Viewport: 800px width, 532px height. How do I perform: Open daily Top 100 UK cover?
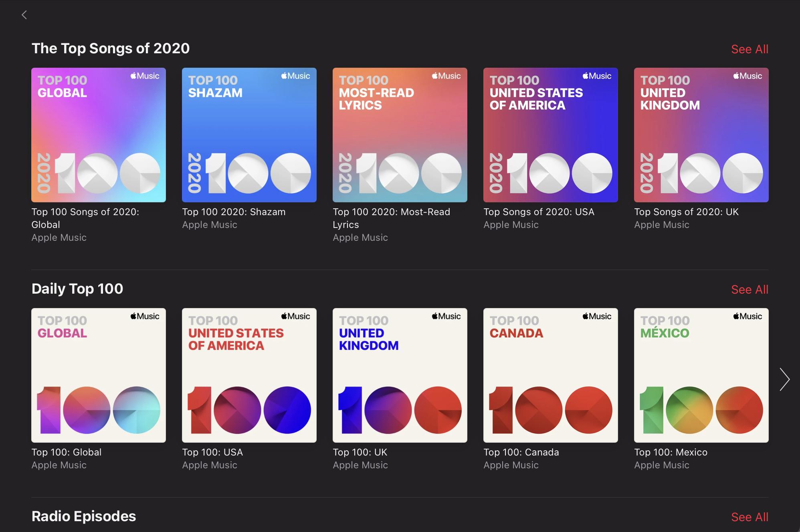pyautogui.click(x=400, y=375)
